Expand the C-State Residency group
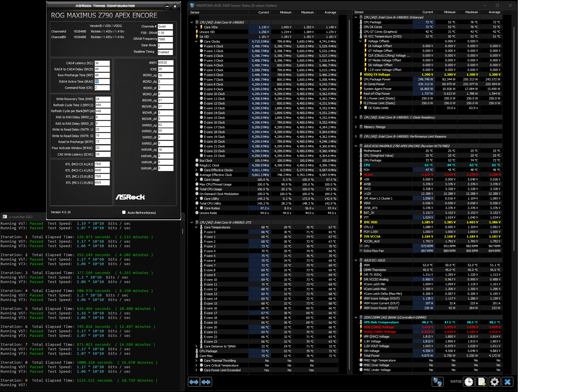The height and width of the screenshot is (392, 579). [356, 117]
